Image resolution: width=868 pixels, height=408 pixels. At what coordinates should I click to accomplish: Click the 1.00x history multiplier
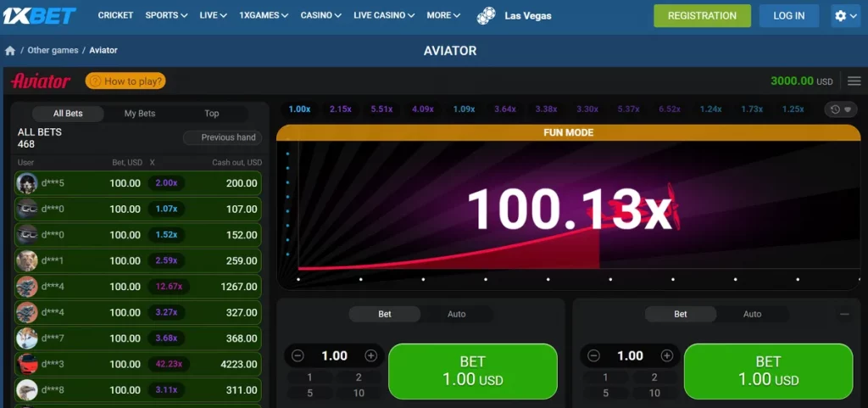(299, 109)
